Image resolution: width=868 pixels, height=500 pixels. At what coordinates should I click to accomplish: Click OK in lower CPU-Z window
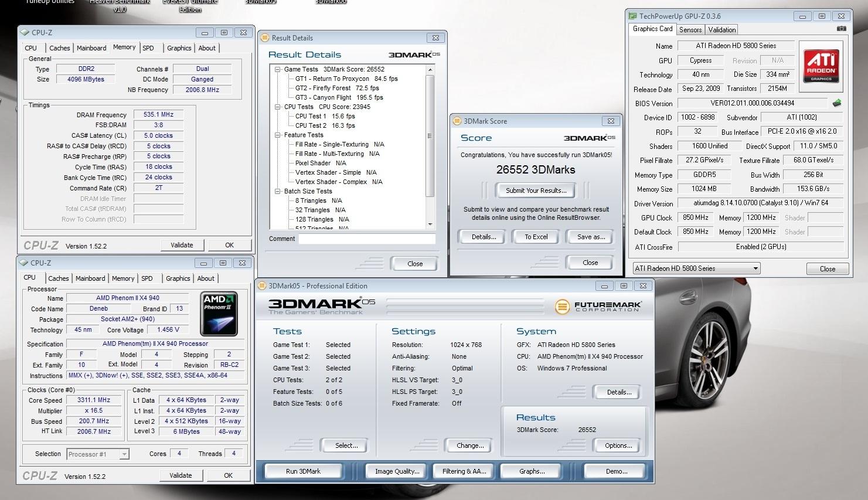pyautogui.click(x=228, y=475)
